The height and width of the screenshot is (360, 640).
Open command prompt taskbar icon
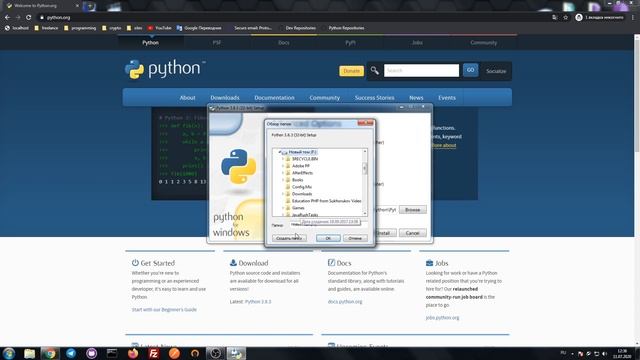(112, 353)
